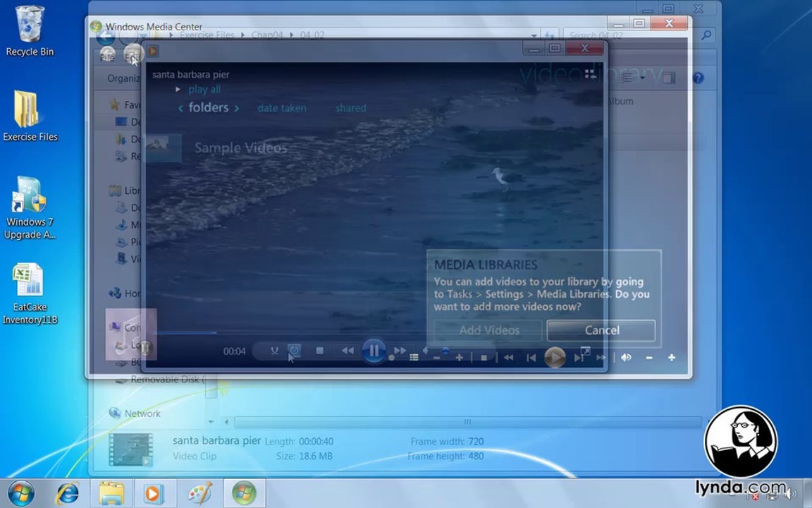Raise volume with Media Center plus

click(672, 358)
